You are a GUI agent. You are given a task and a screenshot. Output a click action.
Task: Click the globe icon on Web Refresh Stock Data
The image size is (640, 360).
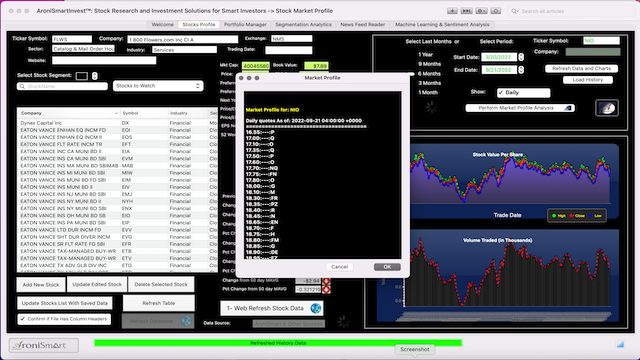click(316, 308)
